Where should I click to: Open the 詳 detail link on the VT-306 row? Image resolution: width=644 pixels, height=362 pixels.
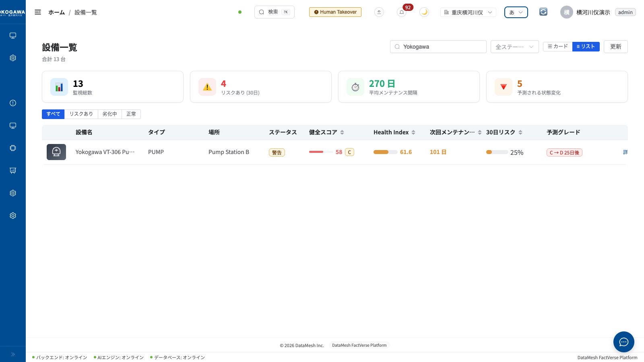(x=625, y=152)
